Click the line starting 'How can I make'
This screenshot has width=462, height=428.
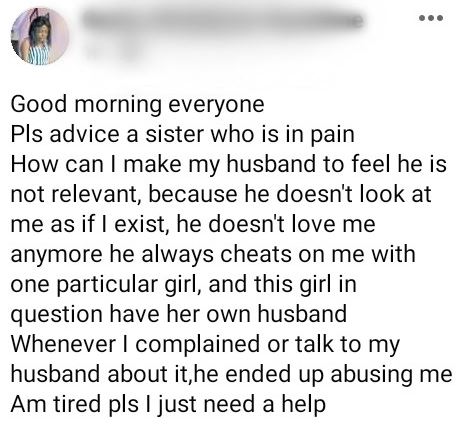(228, 165)
